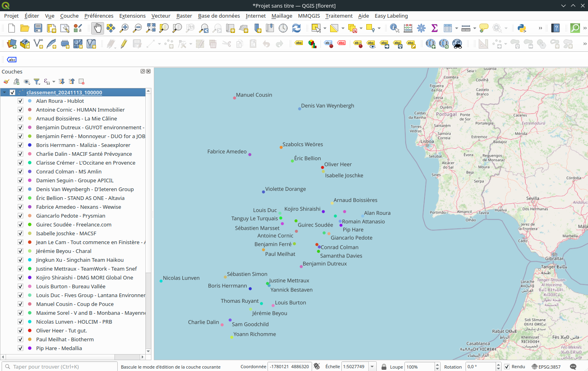Viewport: 588px width, 371px height.
Task: Open the select features tool dropdown arrow
Action: point(325,28)
